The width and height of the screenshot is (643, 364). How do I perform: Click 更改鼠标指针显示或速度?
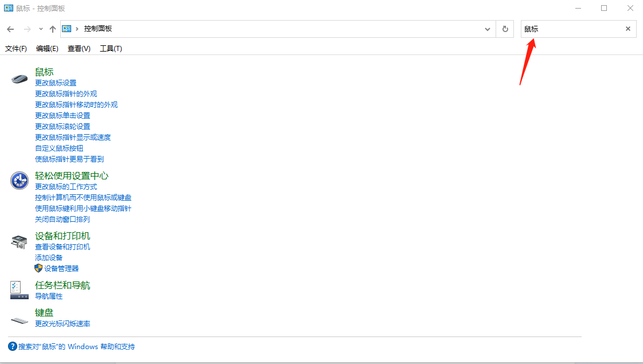pyautogui.click(x=73, y=138)
